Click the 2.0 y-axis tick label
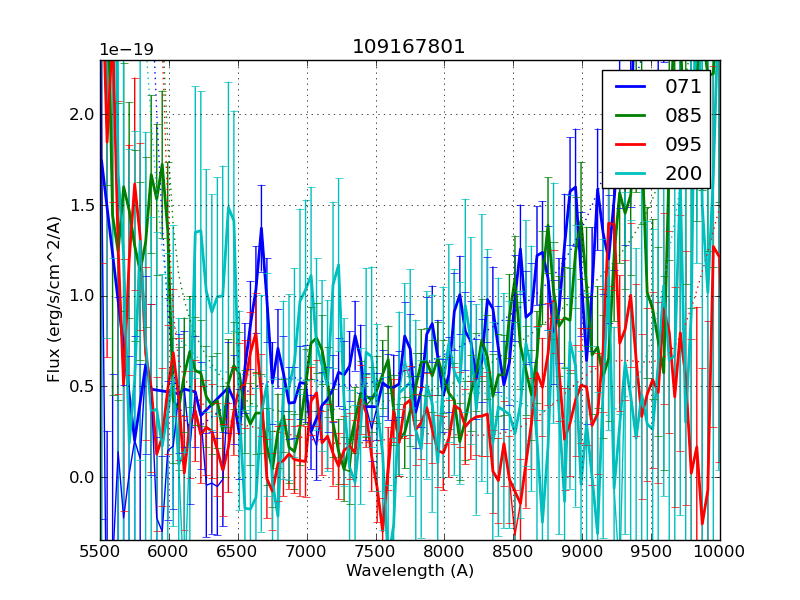This screenshot has width=800, height=600. tap(83, 115)
